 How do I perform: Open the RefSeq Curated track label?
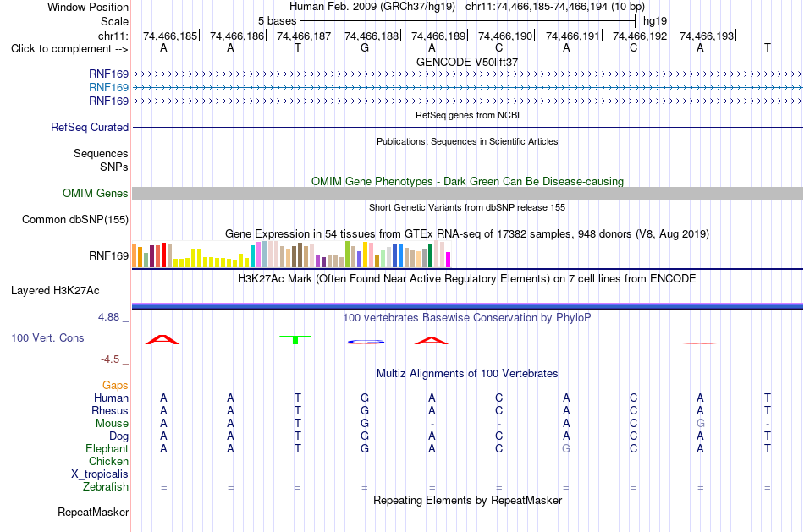pos(89,127)
